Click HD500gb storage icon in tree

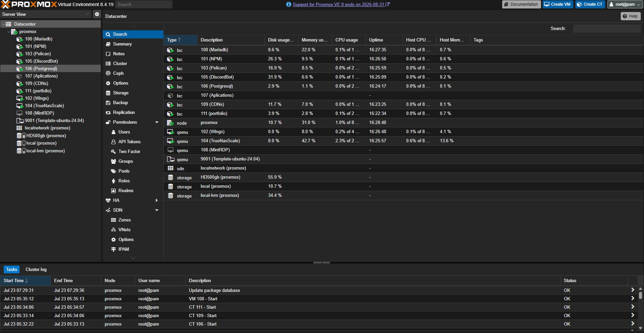pyautogui.click(x=19, y=135)
